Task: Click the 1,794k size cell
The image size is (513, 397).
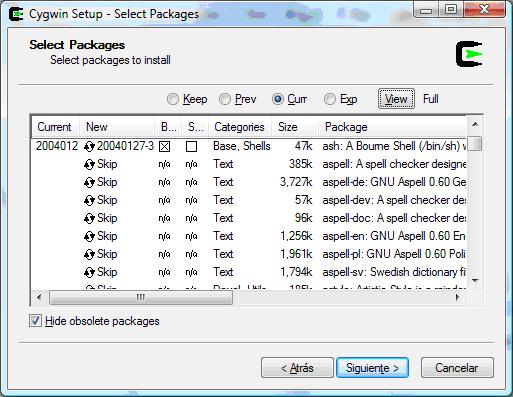Action: [x=296, y=272]
